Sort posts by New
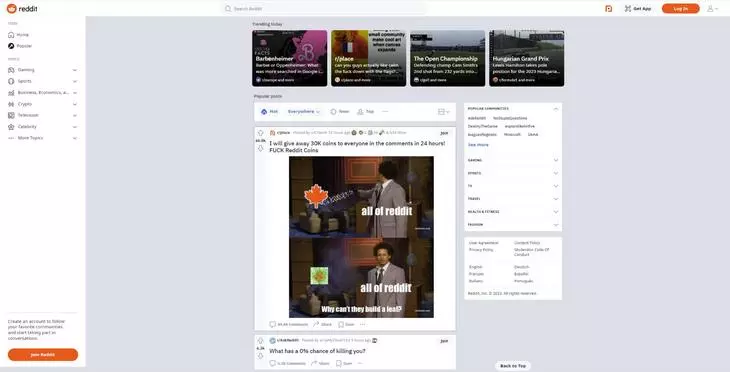This screenshot has height=372, width=730. (x=340, y=112)
